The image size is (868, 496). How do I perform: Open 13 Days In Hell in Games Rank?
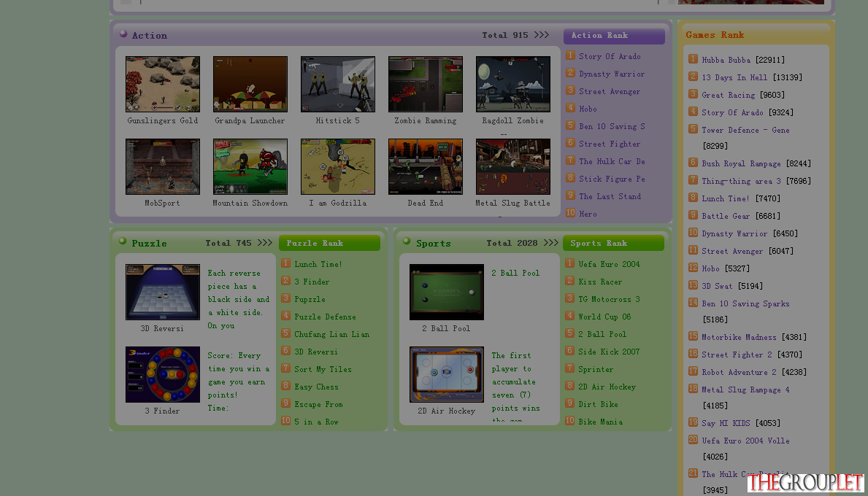734,77
